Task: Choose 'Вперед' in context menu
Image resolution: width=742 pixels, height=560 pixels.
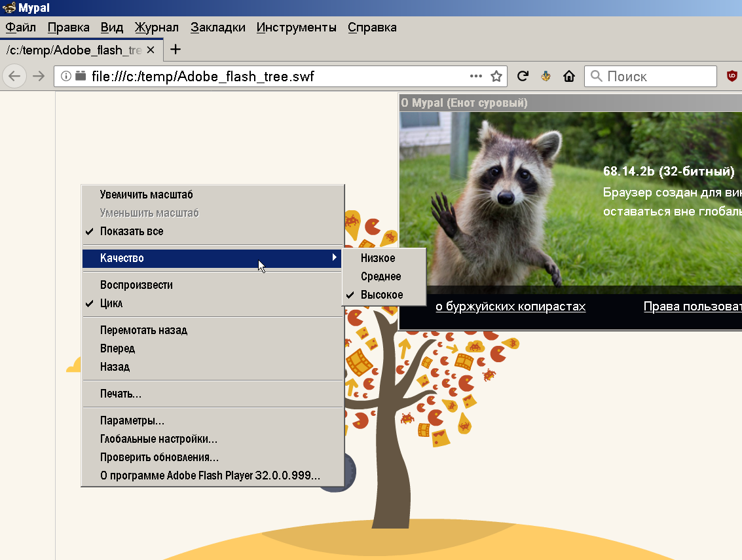Action: 212,349
